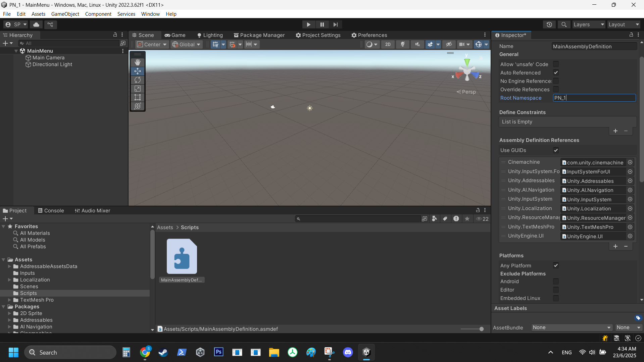
Task: Select the Rotate tool in scene toolbar
Action: point(138,80)
